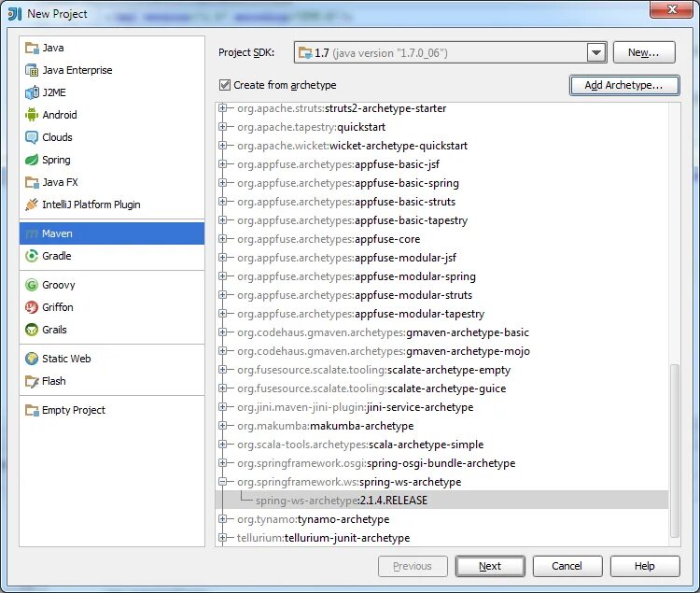This screenshot has width=700, height=593.
Task: Expand the scala-archetype-simple node
Action: pyautogui.click(x=222, y=445)
